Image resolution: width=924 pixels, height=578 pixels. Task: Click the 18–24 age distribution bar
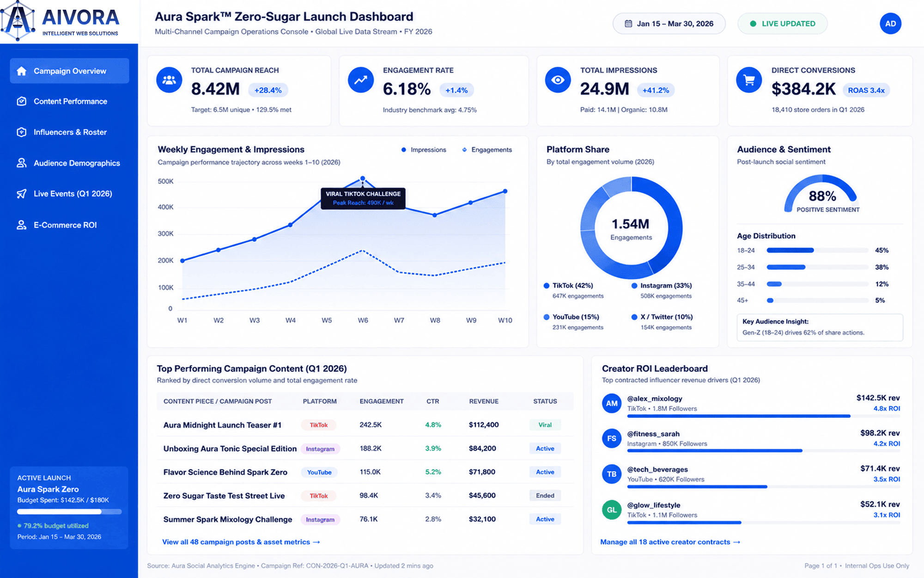click(817, 250)
